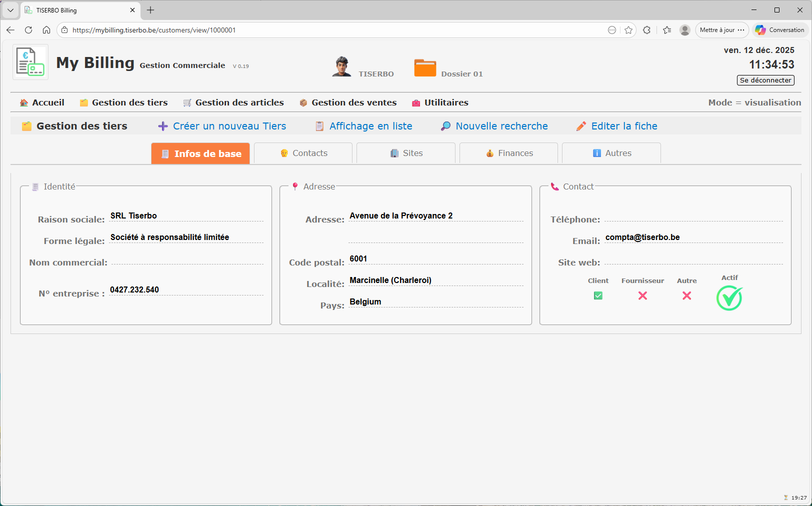This screenshot has height=506, width=812.
Task: Click the phone icon on the Contact panel
Action: click(x=554, y=186)
